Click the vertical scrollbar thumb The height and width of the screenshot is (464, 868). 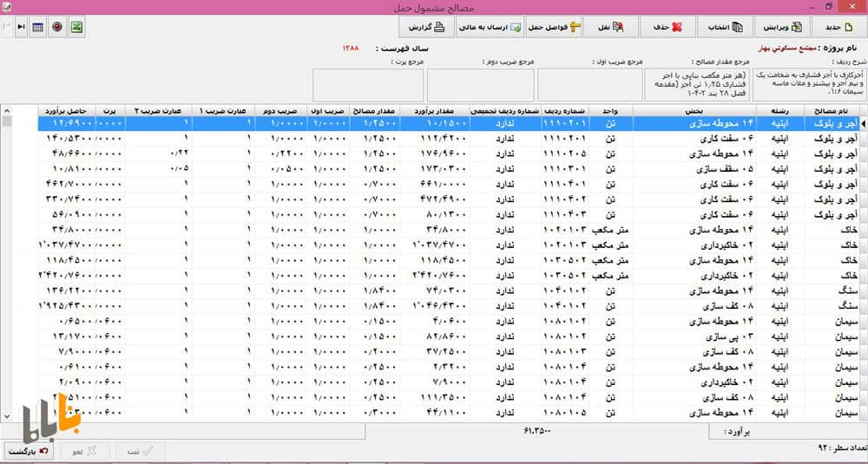tap(7, 121)
